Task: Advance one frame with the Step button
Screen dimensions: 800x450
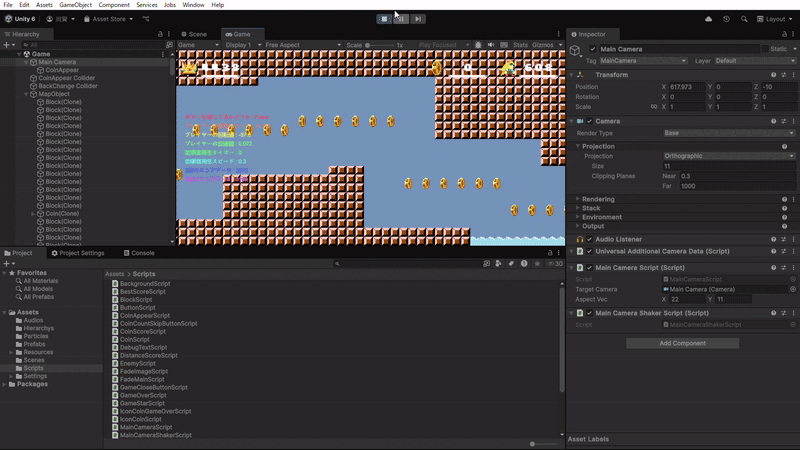Action: [x=418, y=19]
